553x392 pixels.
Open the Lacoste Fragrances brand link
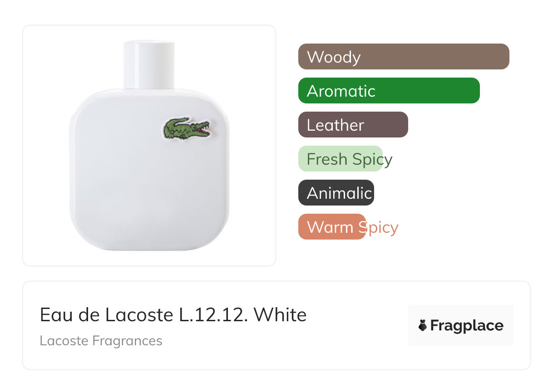[x=101, y=341]
